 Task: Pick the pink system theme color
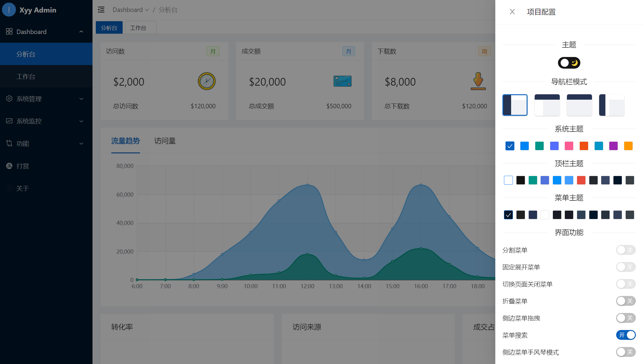tap(569, 146)
